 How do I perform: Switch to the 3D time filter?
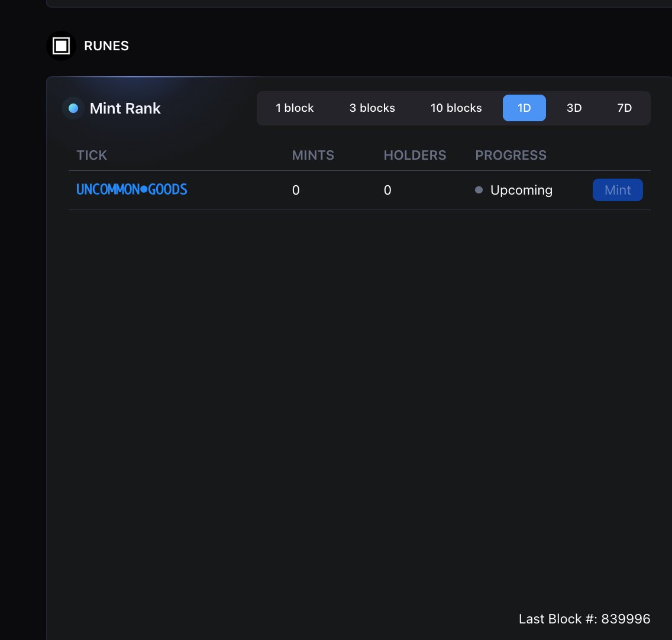coord(574,108)
